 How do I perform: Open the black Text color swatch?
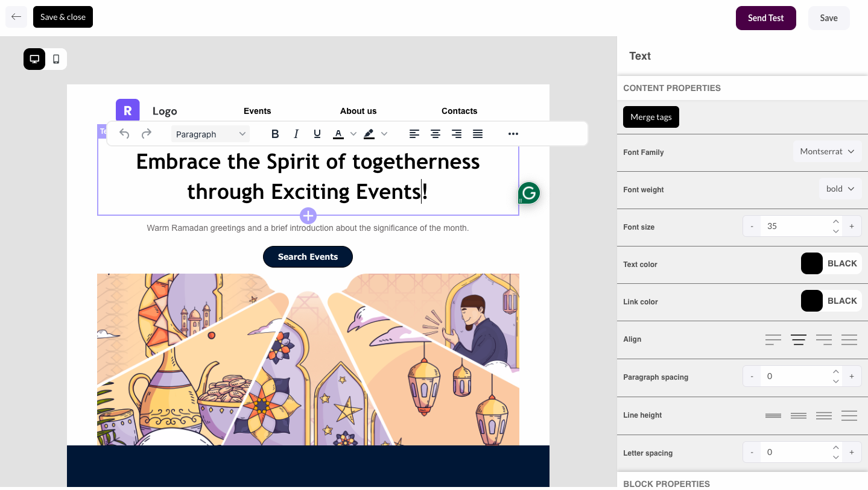811,263
